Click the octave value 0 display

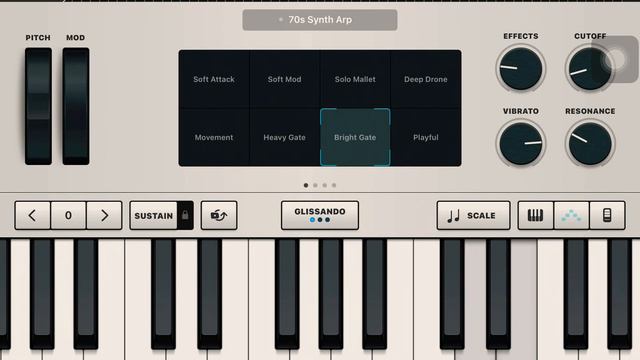(68, 215)
